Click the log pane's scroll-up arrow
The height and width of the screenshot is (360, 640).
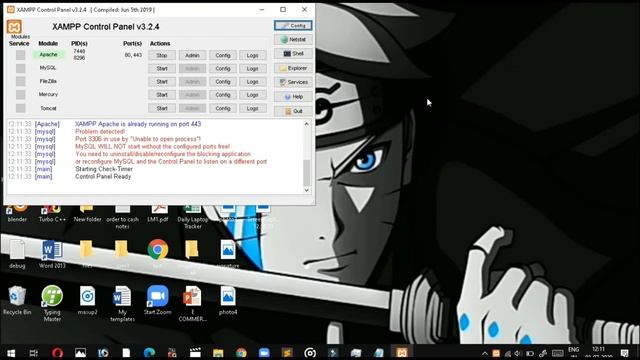(x=307, y=124)
